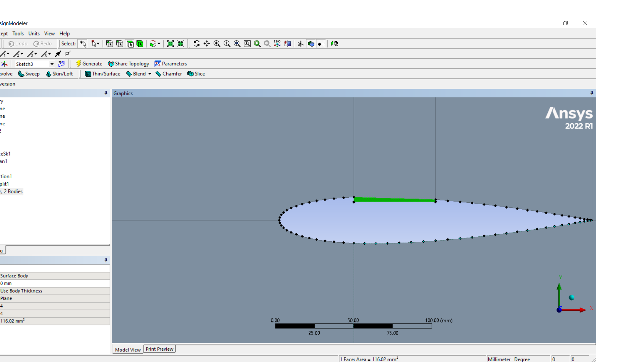This screenshot has height=362, width=644.
Task: Toggle the Display Model cubes icon
Action: (311, 44)
